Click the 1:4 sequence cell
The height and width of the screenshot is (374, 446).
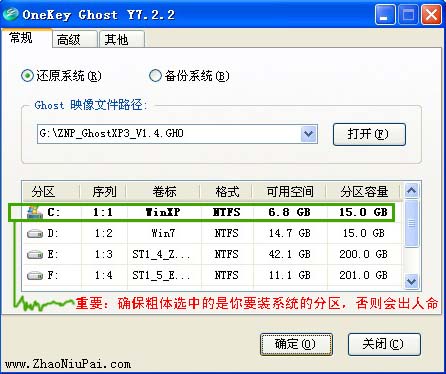tap(104, 275)
